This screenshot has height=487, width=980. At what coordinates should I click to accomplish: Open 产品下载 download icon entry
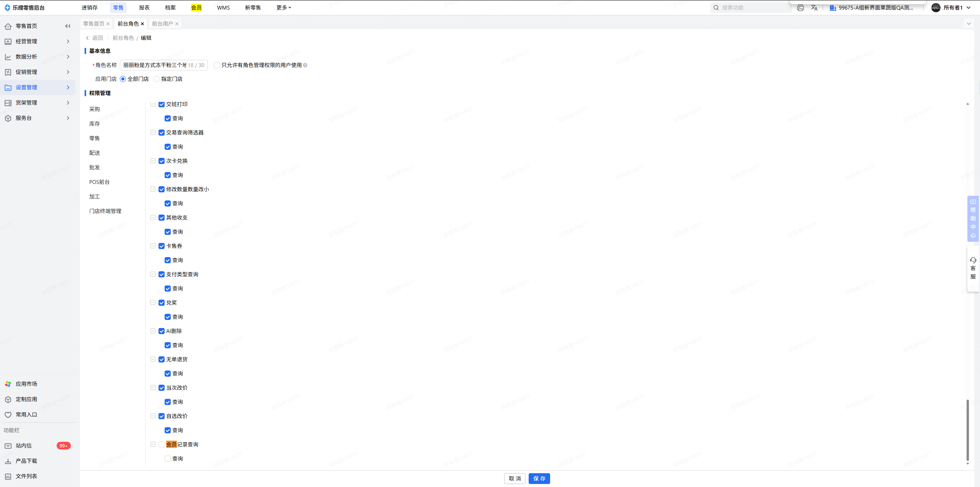tap(8, 461)
